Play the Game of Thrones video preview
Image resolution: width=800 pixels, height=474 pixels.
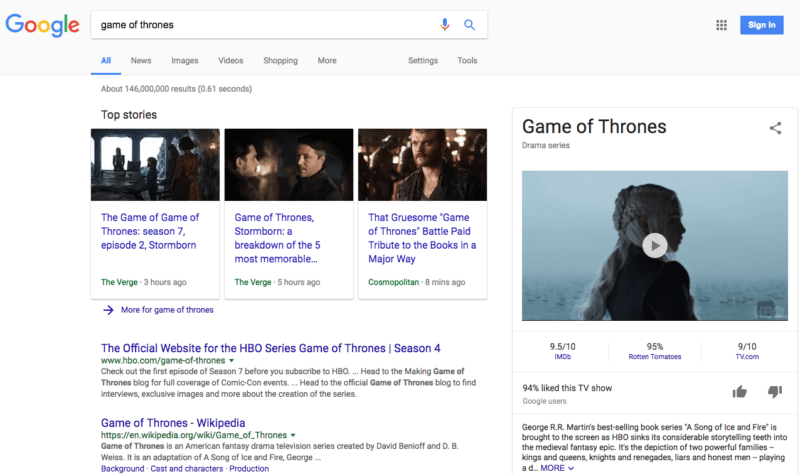[654, 245]
